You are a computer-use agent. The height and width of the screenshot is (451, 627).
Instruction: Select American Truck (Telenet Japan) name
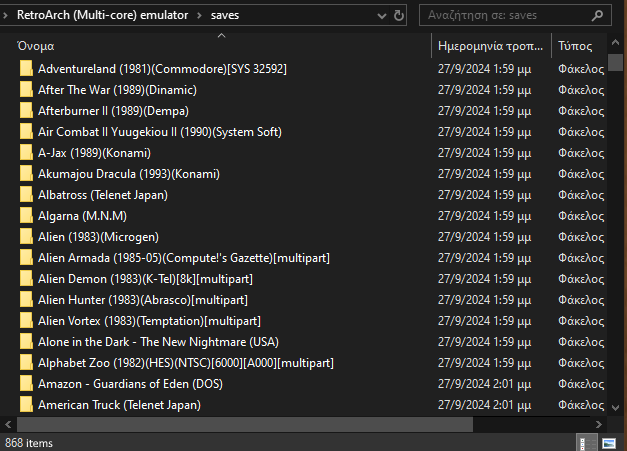[120, 405]
